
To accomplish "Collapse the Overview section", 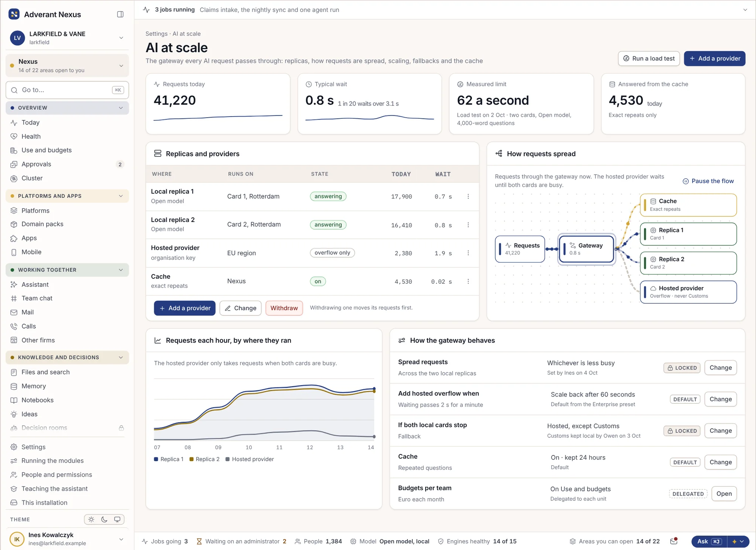I will (67, 108).
